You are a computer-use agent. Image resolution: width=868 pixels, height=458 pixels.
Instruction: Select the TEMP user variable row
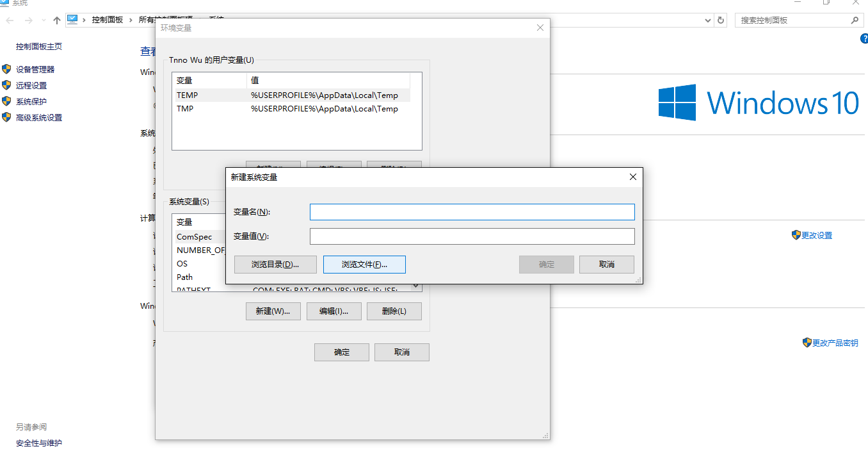(x=291, y=95)
